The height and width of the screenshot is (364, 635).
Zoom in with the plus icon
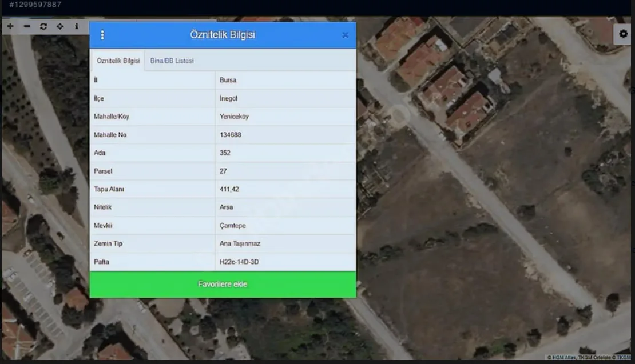pos(10,26)
